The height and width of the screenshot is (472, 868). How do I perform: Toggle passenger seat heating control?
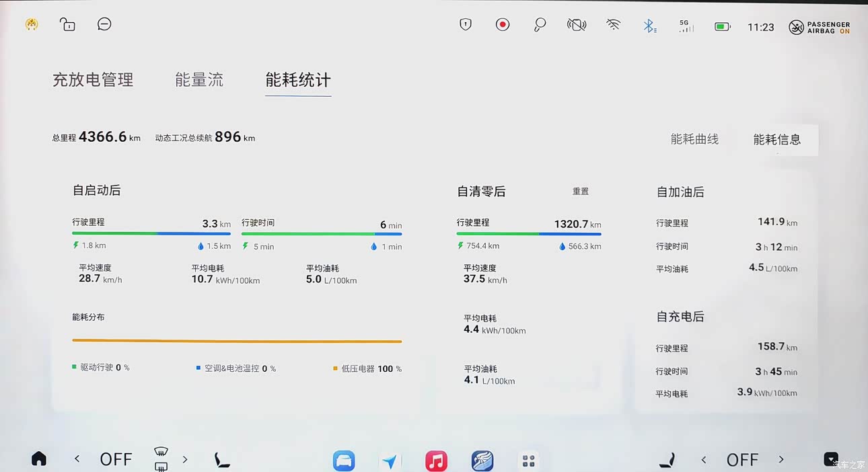pos(667,460)
